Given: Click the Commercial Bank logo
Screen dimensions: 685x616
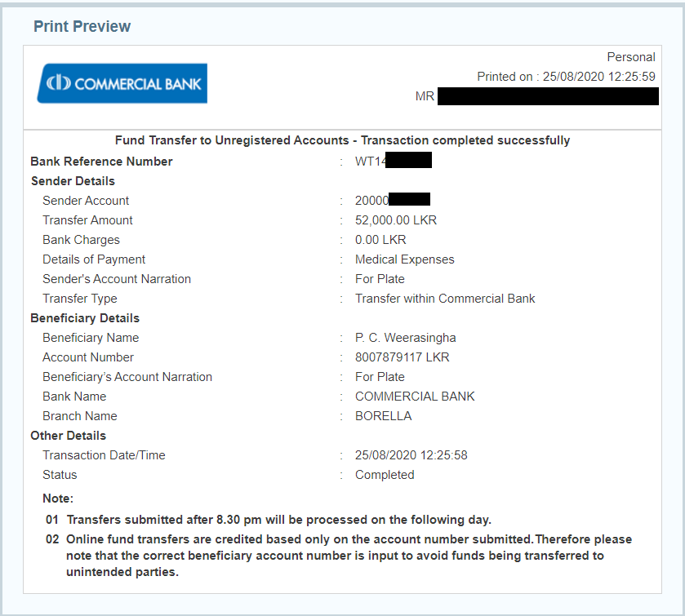Looking at the screenshot, I should [x=122, y=83].
